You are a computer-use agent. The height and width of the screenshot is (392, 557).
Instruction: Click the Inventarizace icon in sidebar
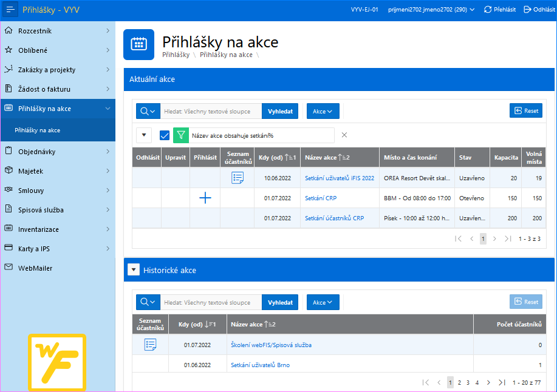(9, 229)
